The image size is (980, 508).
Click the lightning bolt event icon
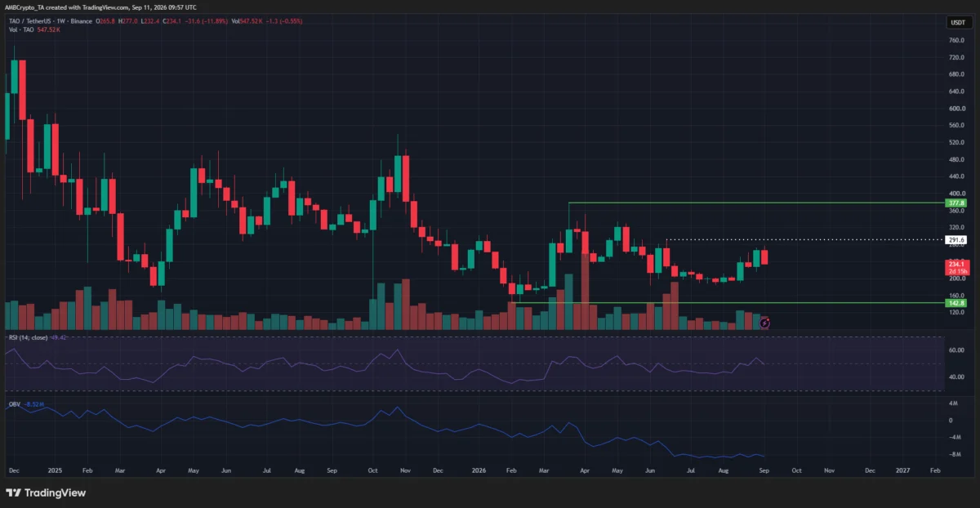tap(765, 323)
